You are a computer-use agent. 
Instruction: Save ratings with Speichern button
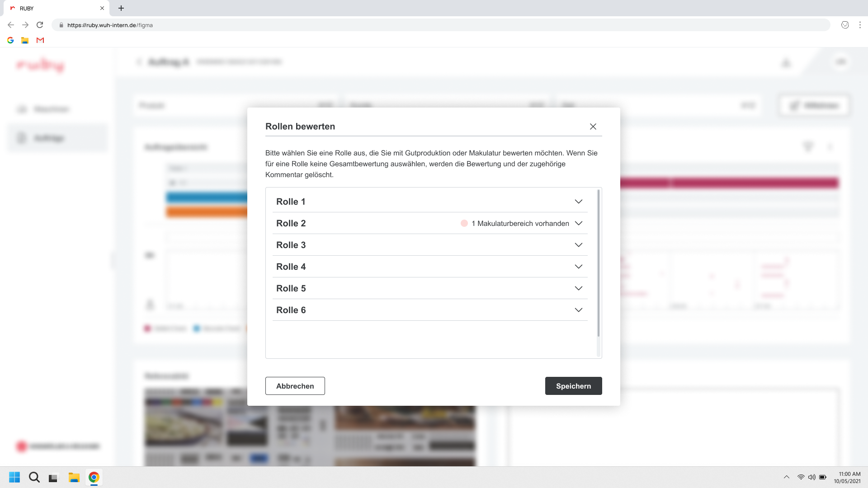click(x=573, y=386)
